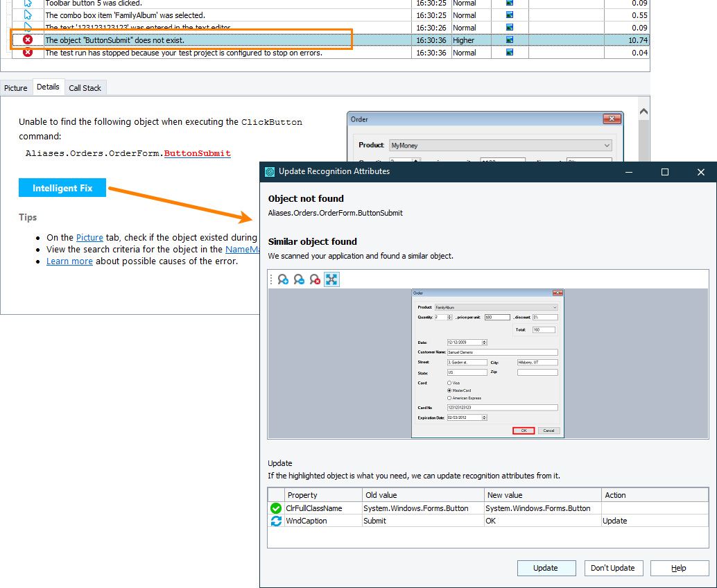Click the cancel zoom magnifier icon
The height and width of the screenshot is (588, 717).
tap(314, 279)
